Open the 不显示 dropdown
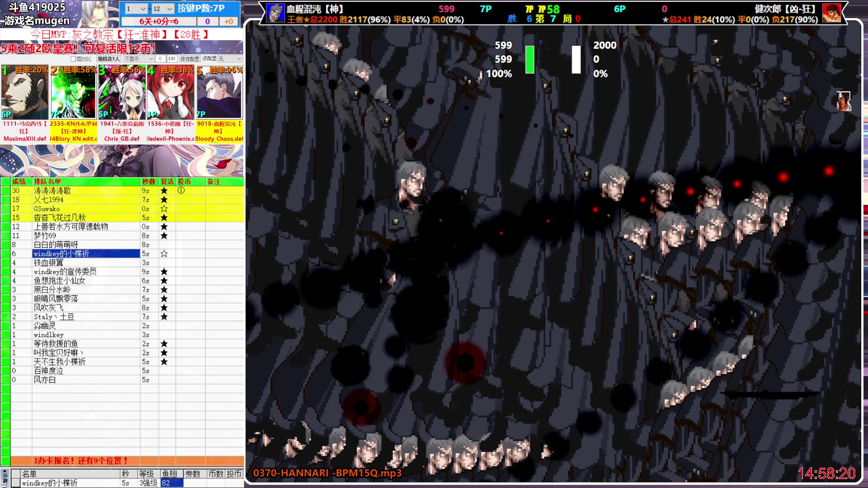The width and height of the screenshot is (868, 488). click(138, 59)
